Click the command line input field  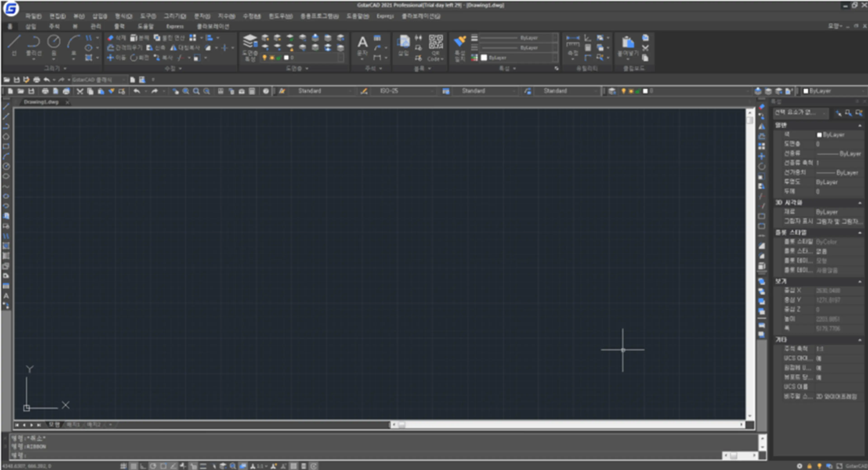pyautogui.click(x=366, y=456)
